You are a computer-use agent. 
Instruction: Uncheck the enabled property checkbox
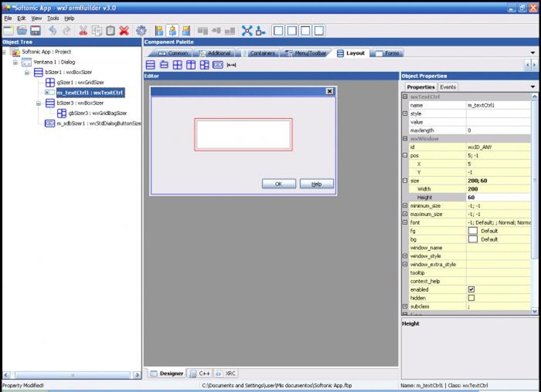[472, 289]
